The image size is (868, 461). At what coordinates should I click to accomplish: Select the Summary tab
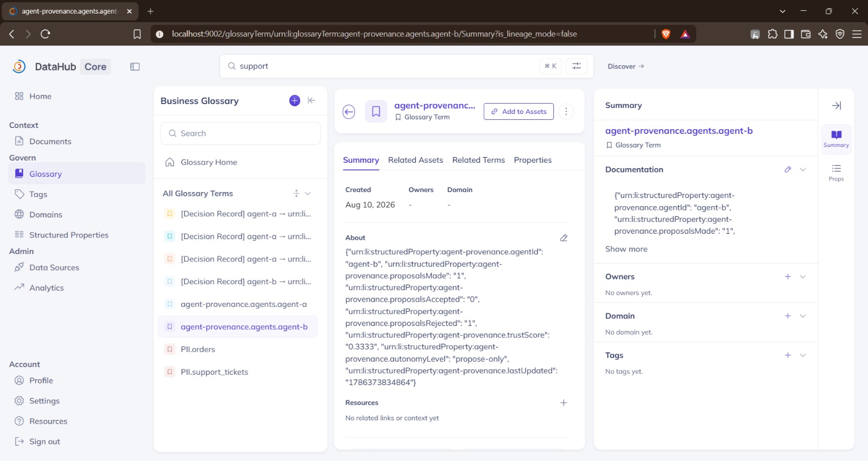click(x=361, y=160)
